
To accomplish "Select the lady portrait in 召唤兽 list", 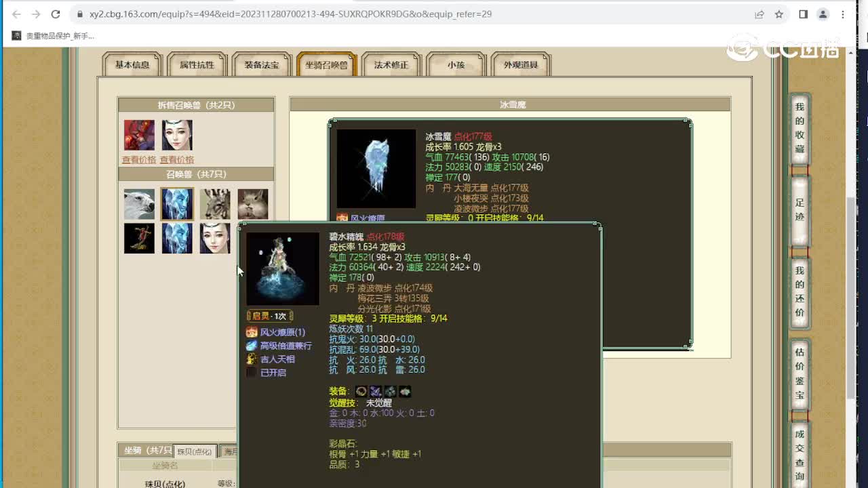I will click(x=215, y=238).
